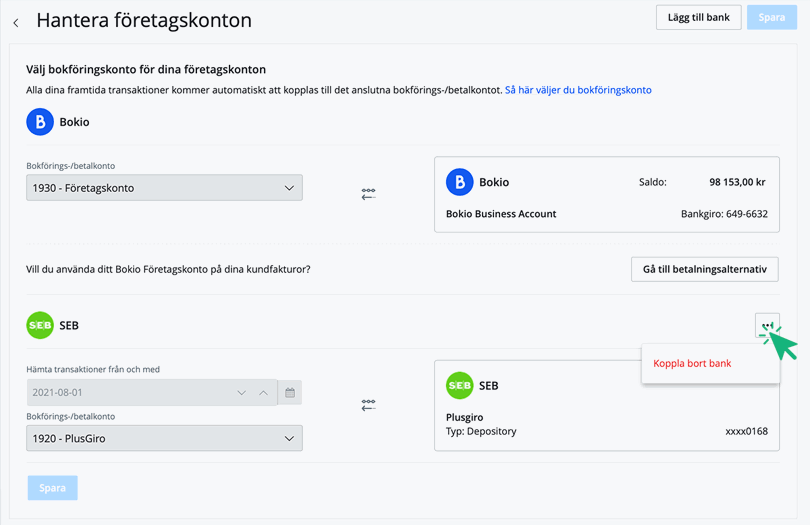810x525 pixels.
Task: Click the Typ: Depository text
Action: click(481, 431)
